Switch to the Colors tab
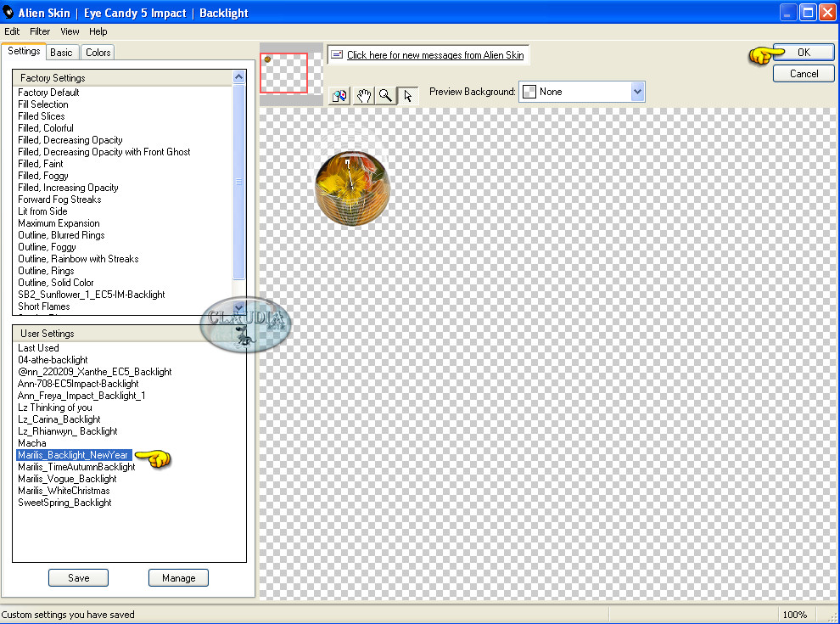Screen dimensions: 840x624 click(98, 53)
